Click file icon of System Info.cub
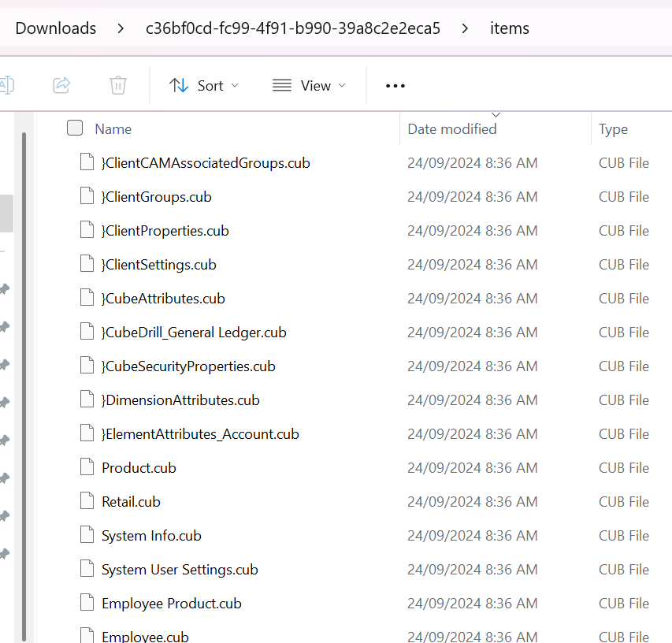The height and width of the screenshot is (643, 672). pos(87,534)
